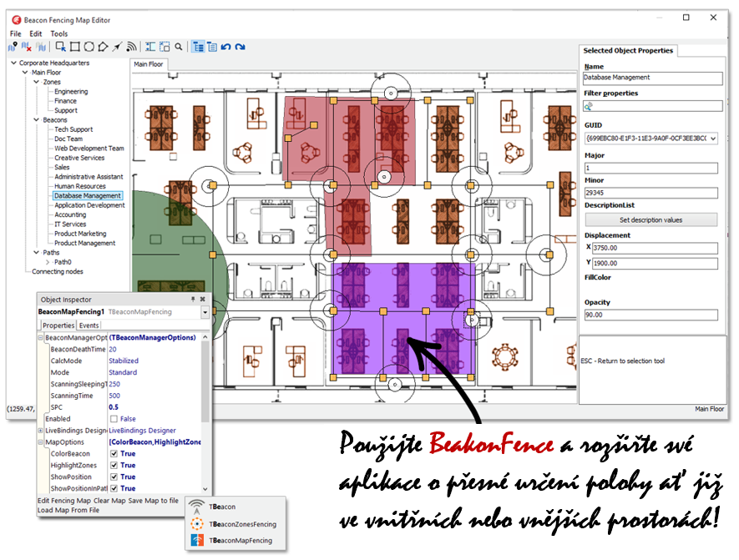Select Database Management in the beacon tree

tap(88, 195)
